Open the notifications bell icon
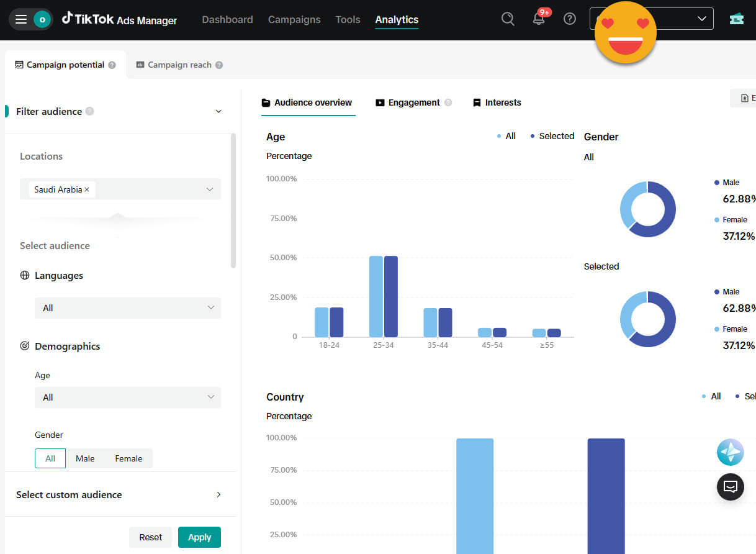 pyautogui.click(x=539, y=19)
